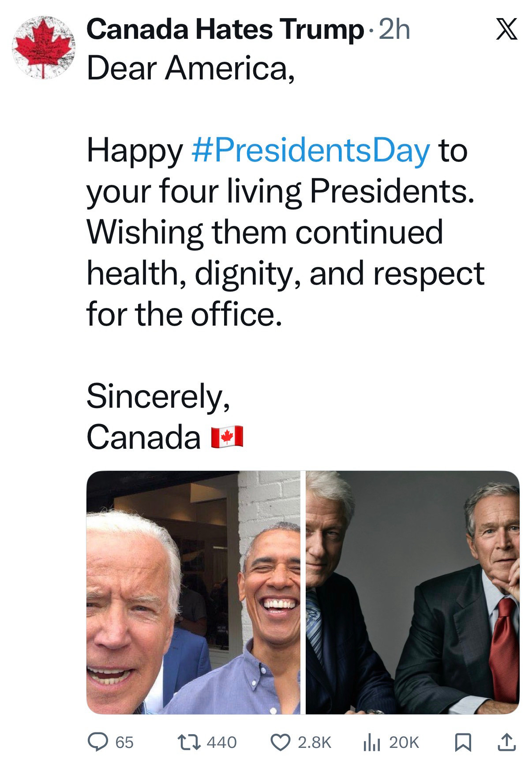This screenshot has height=762, width=532.
Task: Tap the share upload arrow icon
Action: [x=507, y=742]
